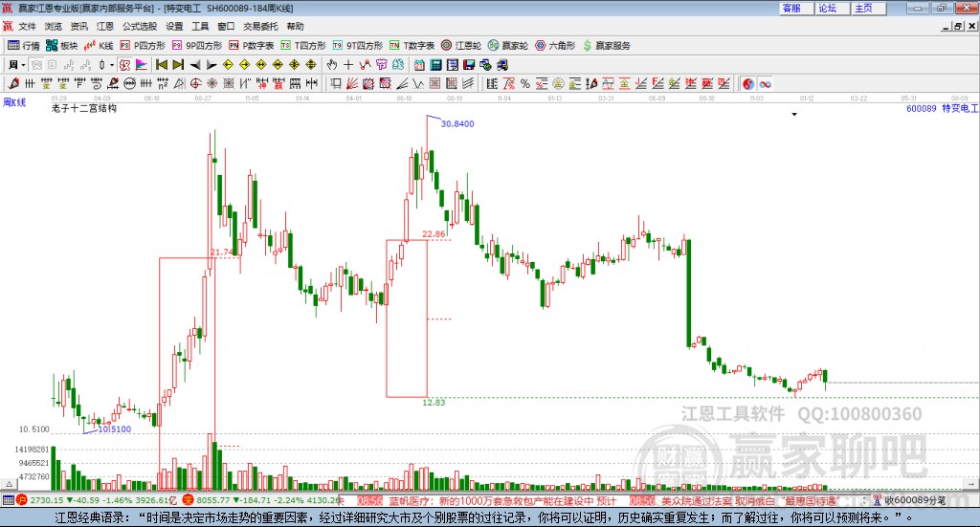The image size is (980, 527).
Task: Open the 9T四方形 tool
Action: coord(358,46)
